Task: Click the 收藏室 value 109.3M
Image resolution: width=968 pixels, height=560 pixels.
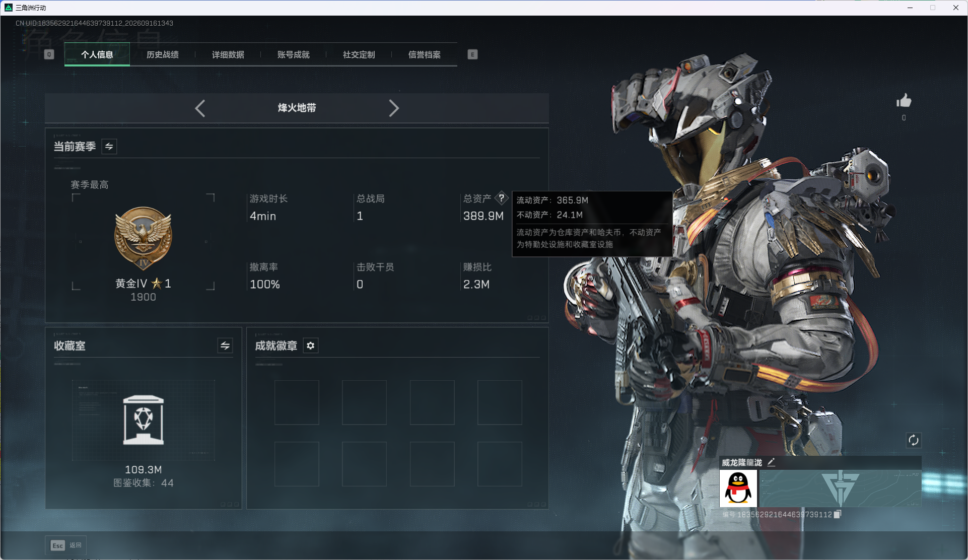Action: (144, 470)
